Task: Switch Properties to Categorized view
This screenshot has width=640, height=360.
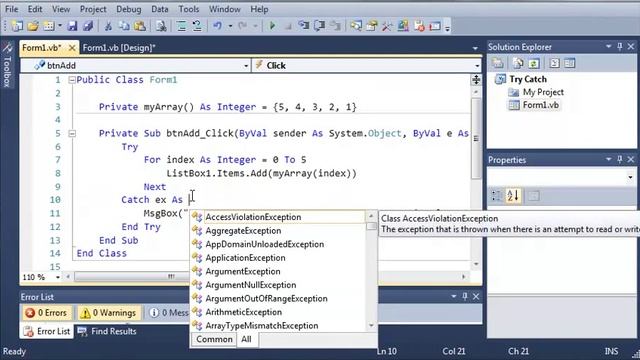Action: tap(497, 196)
